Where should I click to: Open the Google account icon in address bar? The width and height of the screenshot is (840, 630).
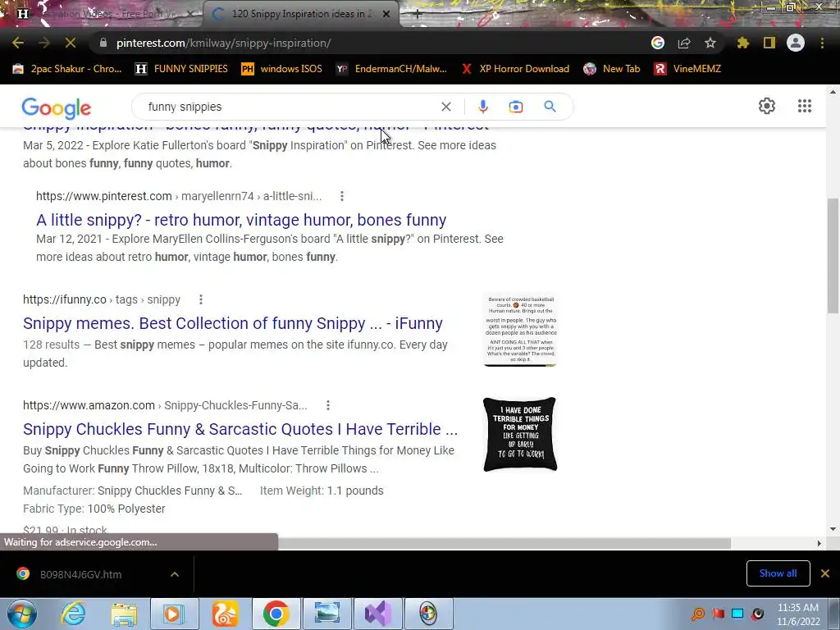[x=658, y=43]
